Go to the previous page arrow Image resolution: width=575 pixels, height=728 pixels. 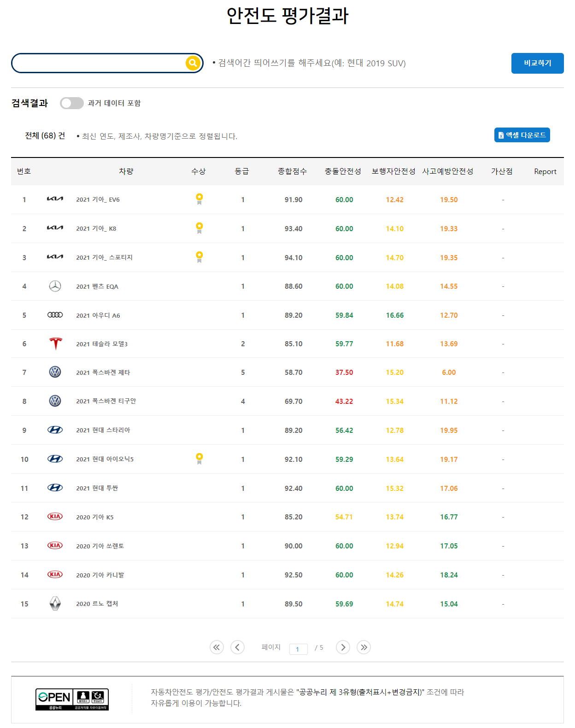coord(237,647)
